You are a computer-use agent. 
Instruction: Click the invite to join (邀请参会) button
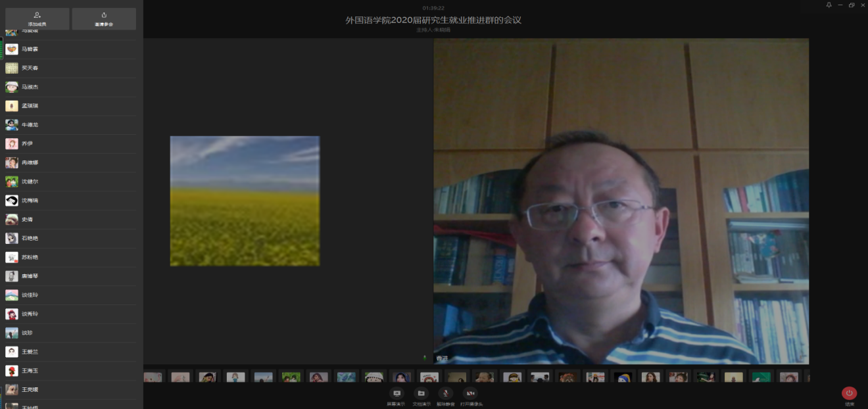tap(104, 18)
